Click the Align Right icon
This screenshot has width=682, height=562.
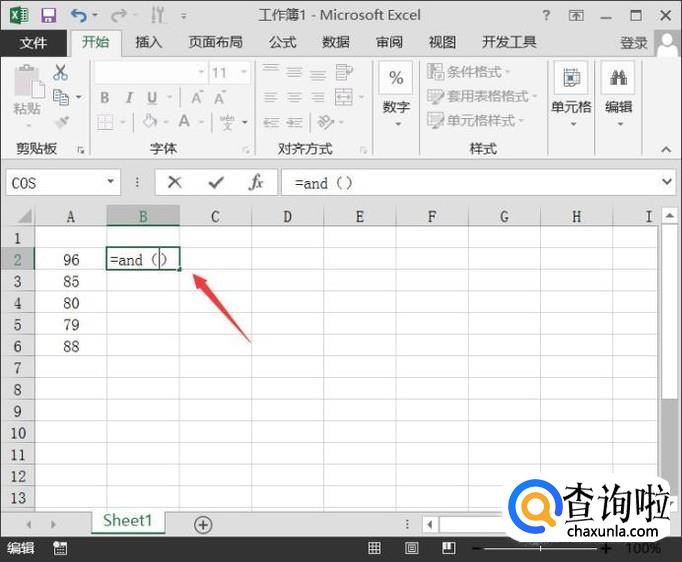(318, 97)
